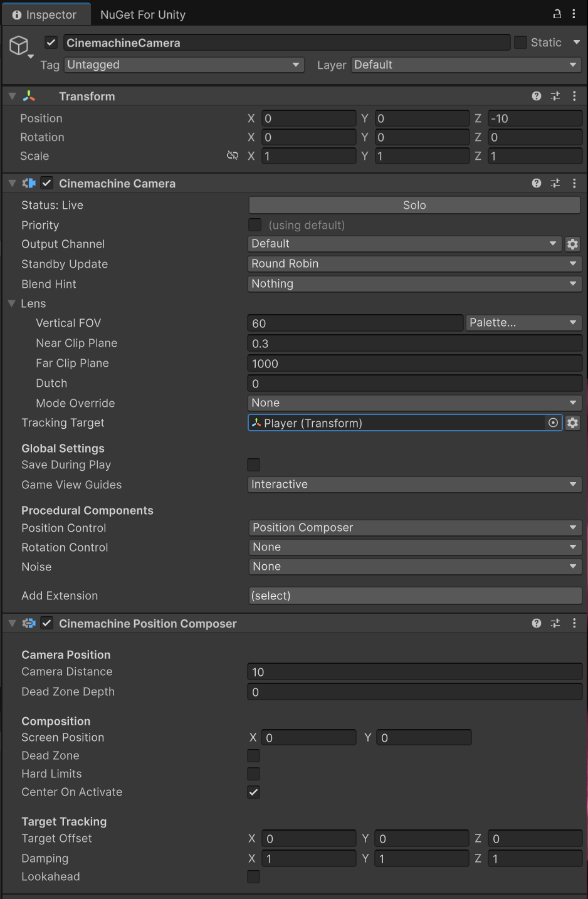588x899 pixels.
Task: Click the Camera Distance input field
Action: coord(414,672)
